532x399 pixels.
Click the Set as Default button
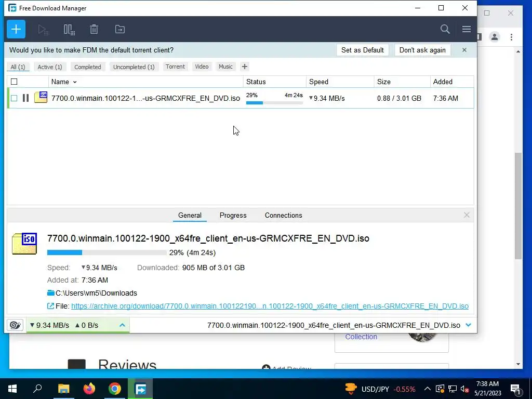[x=362, y=50]
